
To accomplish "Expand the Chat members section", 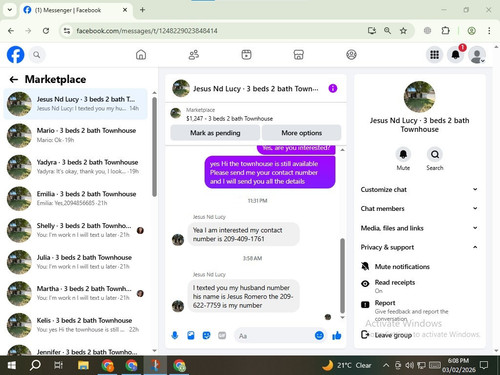I will [x=419, y=208].
